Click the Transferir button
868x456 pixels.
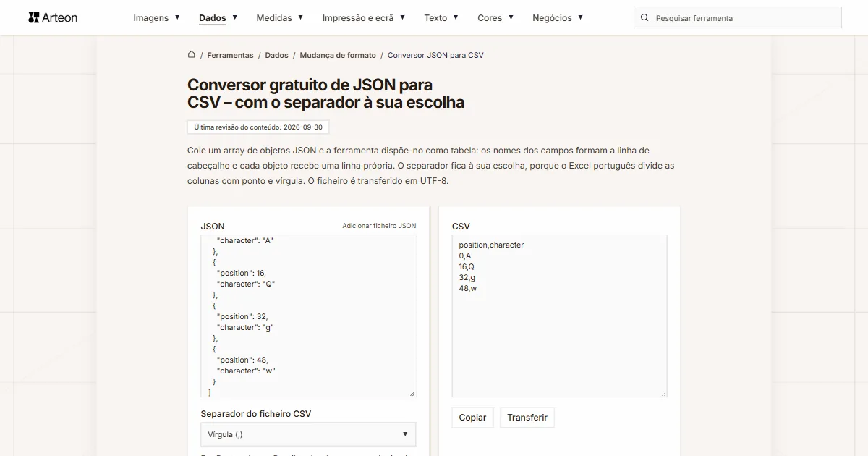coord(527,418)
